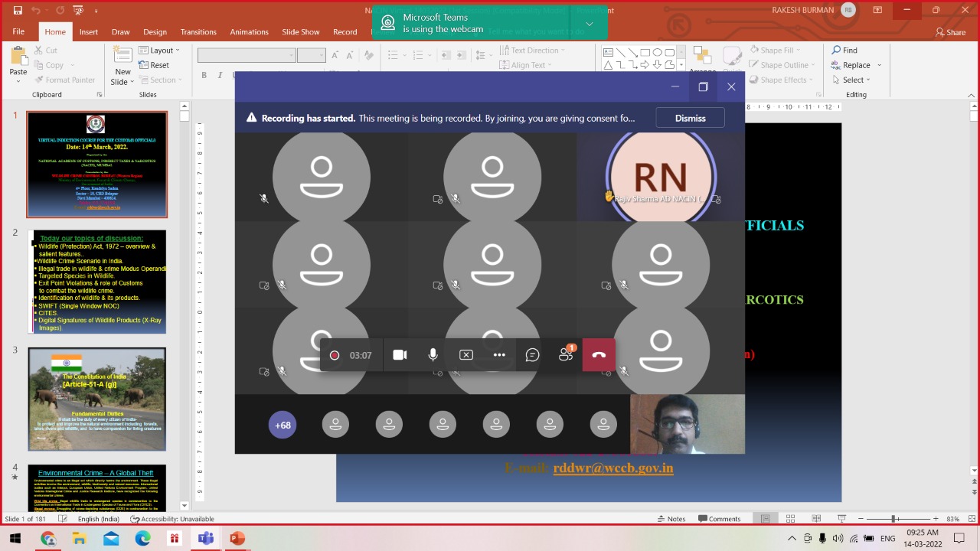
Task: Switch to the Draw ribbon tab
Action: [121, 31]
